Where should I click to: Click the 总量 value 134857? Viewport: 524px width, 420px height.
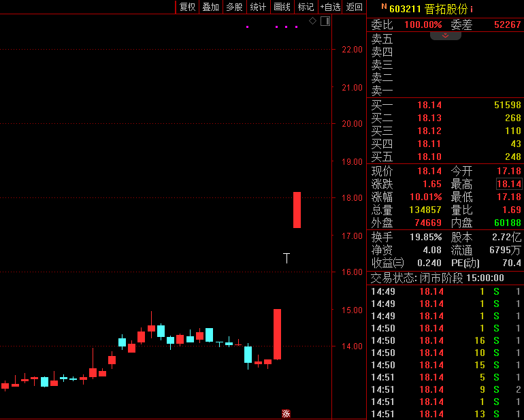point(425,210)
